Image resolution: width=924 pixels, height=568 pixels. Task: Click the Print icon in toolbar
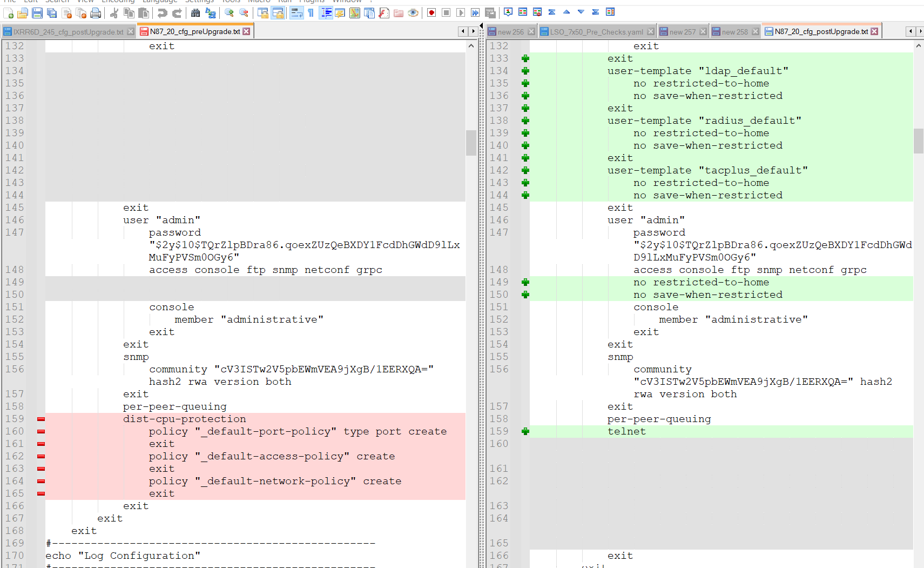pos(96,13)
